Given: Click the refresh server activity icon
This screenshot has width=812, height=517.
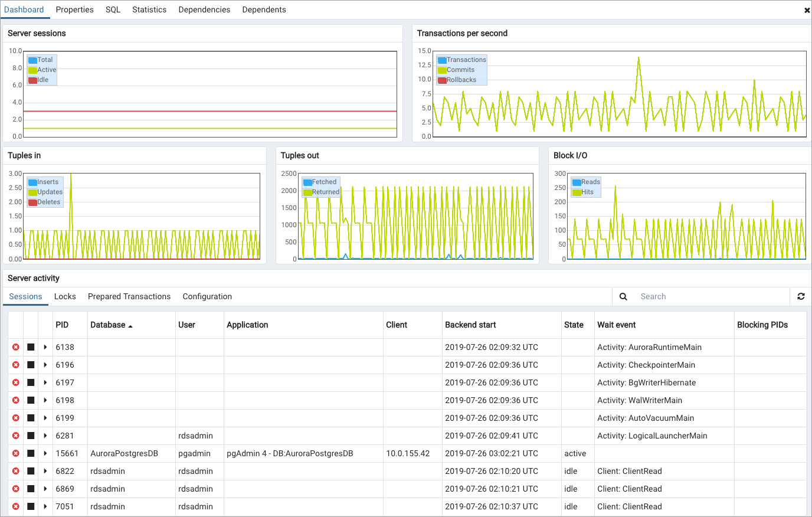Looking at the screenshot, I should 801,296.
